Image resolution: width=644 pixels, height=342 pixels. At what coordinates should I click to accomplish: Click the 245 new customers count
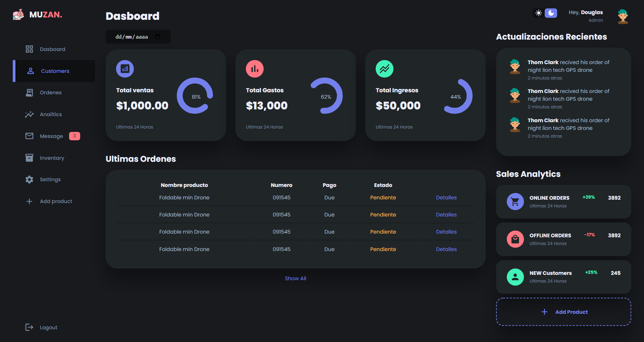click(615, 273)
